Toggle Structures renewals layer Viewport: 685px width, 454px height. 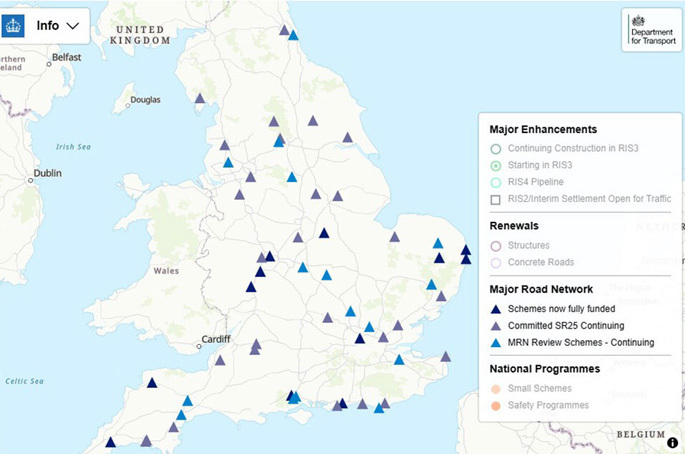495,246
